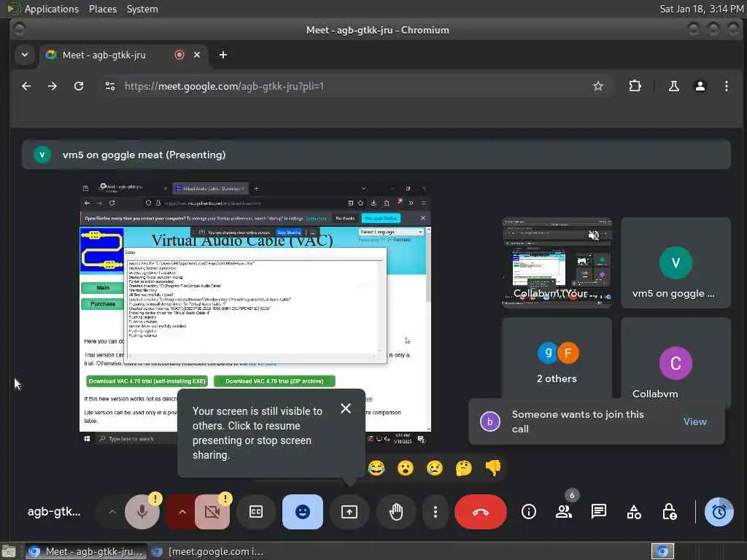
Task: Open the extensions puzzle icon
Action: click(635, 86)
